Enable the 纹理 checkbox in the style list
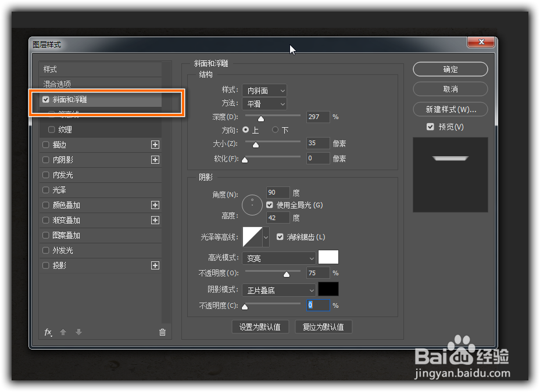The height and width of the screenshot is (392, 540). click(50, 130)
